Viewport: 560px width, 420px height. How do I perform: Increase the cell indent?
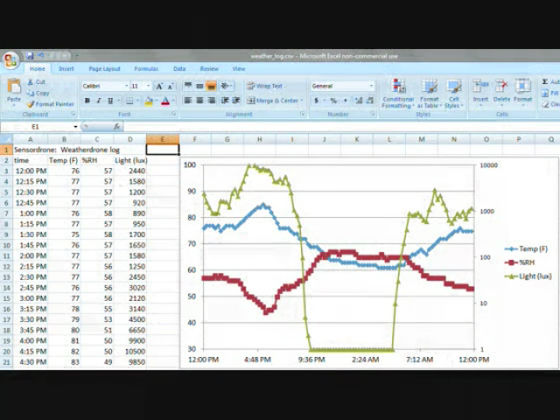point(236,100)
